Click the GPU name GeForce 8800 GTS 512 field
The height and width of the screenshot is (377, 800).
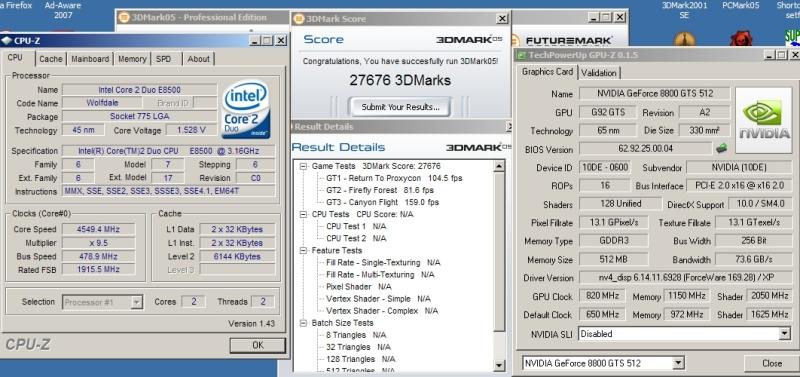[655, 93]
